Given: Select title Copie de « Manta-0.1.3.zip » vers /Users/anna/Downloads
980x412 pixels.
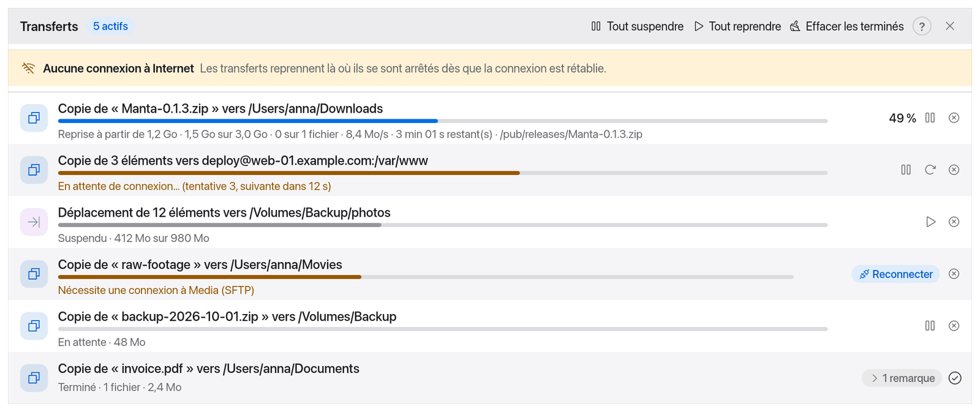Looking at the screenshot, I should pos(221,109).
